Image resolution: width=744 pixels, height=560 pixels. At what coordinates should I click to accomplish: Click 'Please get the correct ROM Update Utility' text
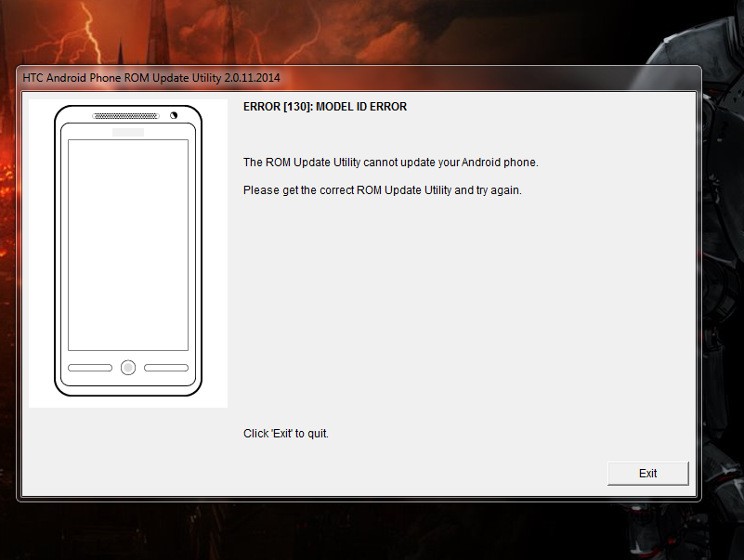[383, 190]
